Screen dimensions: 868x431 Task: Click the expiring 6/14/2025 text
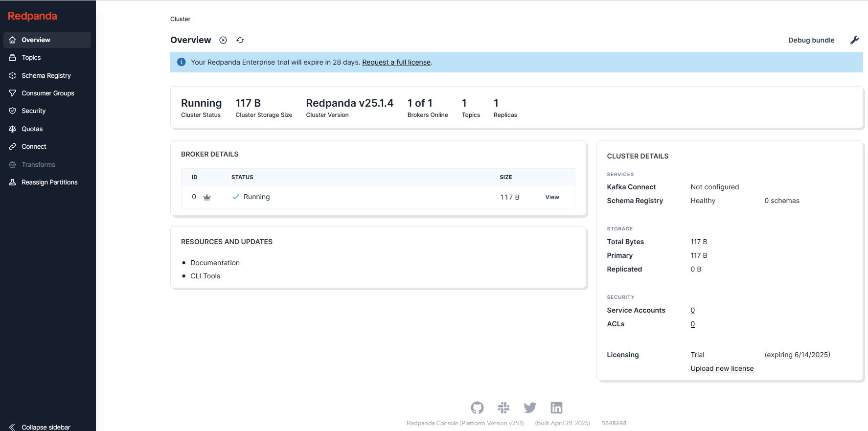coord(797,355)
